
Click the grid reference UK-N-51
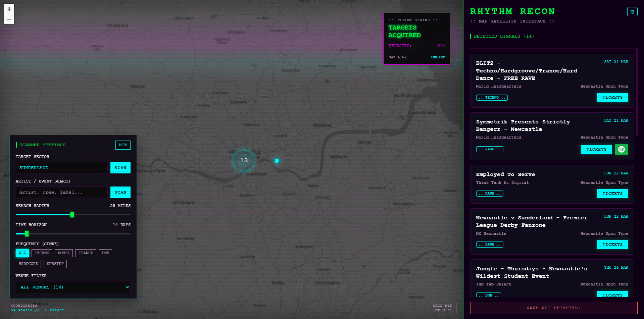tap(444, 310)
